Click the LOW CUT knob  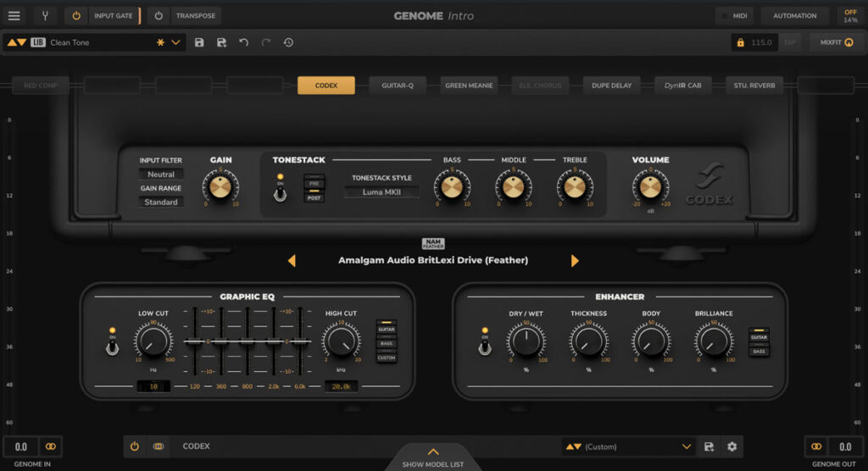(153, 341)
